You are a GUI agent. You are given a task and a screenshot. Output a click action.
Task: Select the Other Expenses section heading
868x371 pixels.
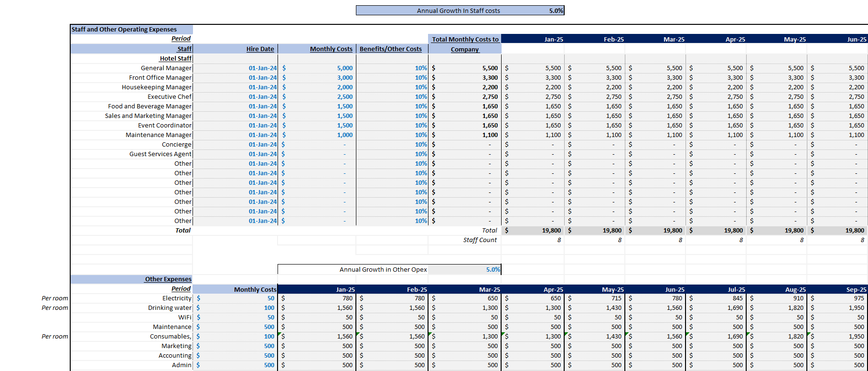coord(168,279)
